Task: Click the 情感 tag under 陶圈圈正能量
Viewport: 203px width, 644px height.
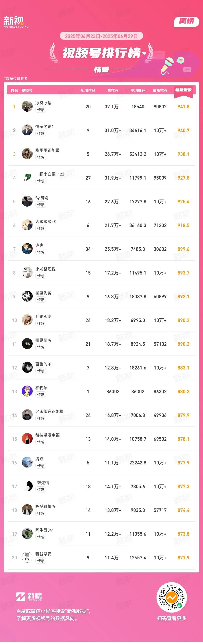Action: (x=41, y=157)
